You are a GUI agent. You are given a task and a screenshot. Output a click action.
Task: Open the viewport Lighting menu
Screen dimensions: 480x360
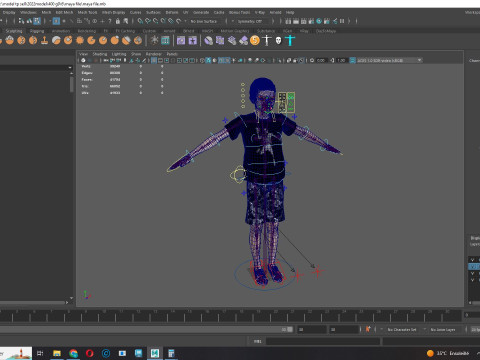119,54
